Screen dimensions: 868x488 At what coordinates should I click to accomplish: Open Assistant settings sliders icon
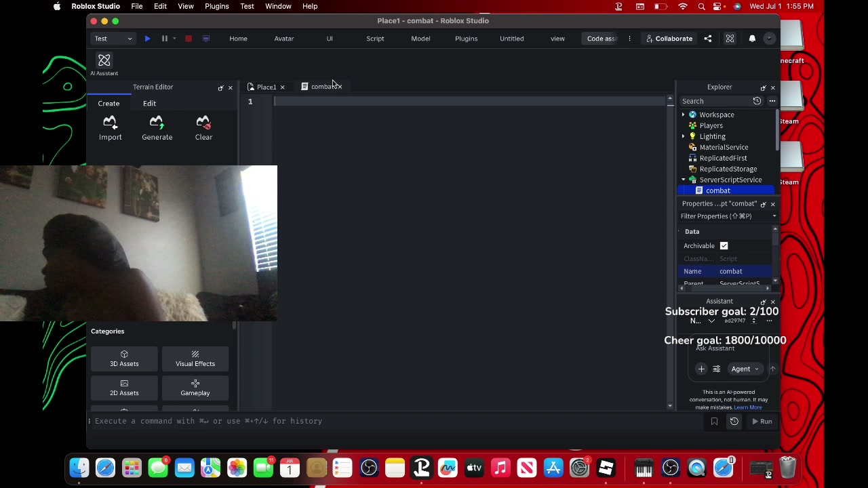[716, 369]
